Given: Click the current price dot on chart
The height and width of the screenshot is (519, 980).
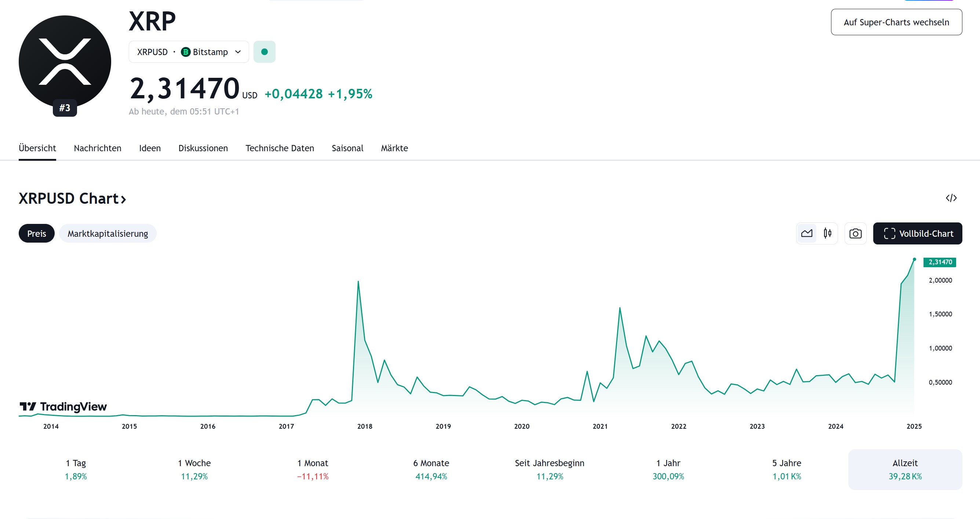Looking at the screenshot, I should click(914, 259).
